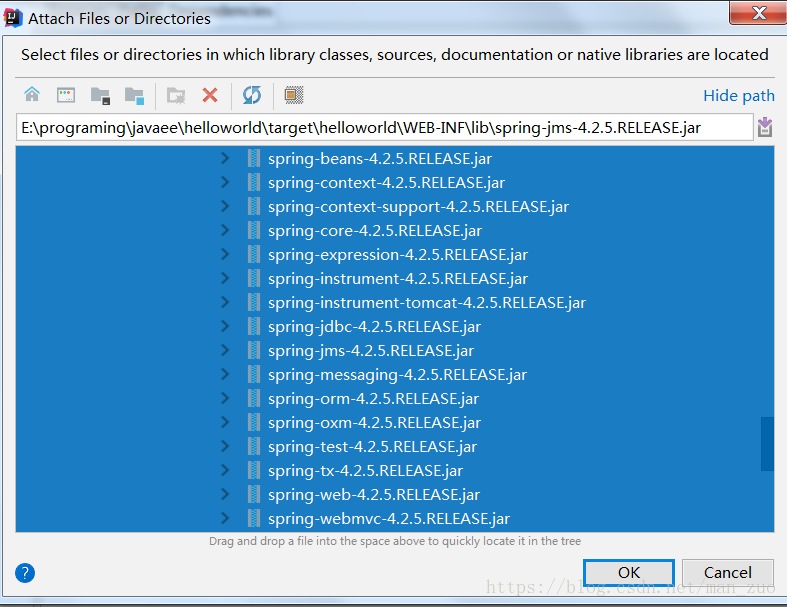The height and width of the screenshot is (607, 787).
Task: Open the help question mark icon
Action: [x=25, y=573]
